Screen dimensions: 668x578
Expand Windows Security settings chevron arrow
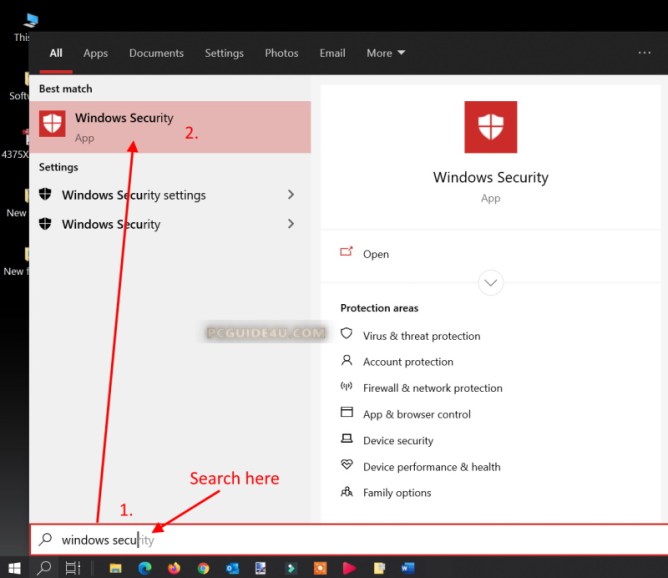pos(291,195)
